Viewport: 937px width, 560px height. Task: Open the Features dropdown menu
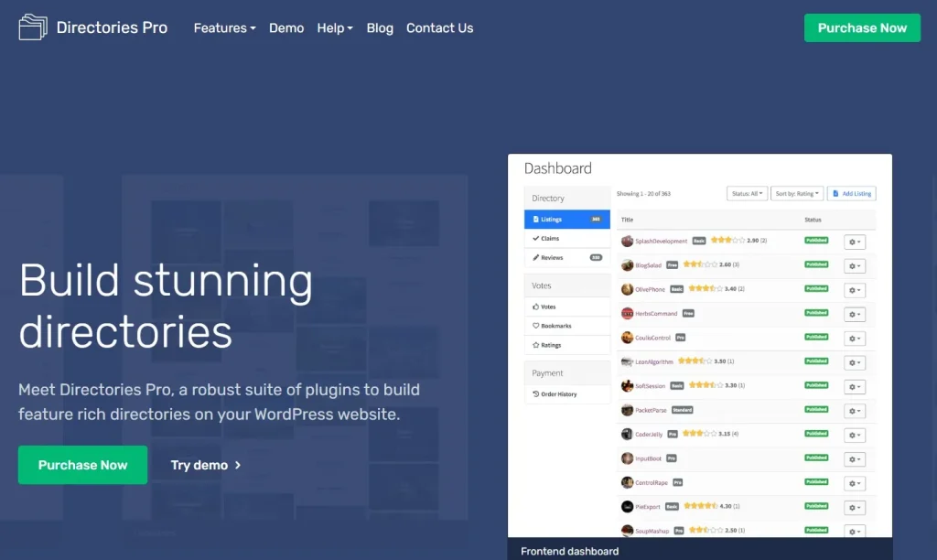point(224,28)
